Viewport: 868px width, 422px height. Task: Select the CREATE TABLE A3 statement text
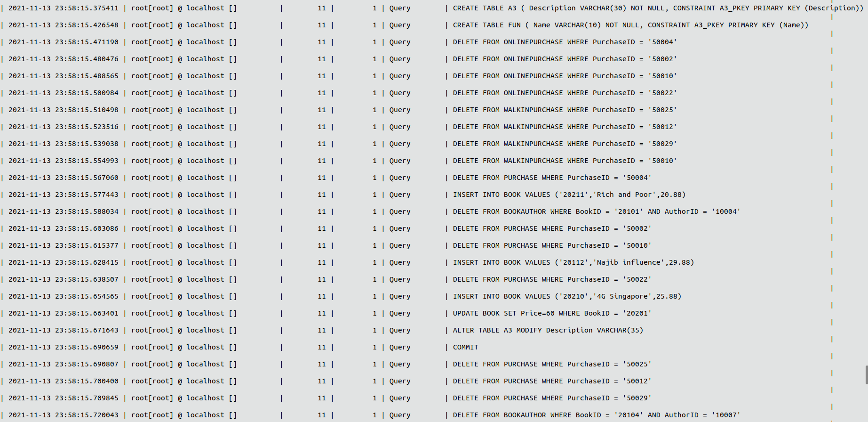click(x=658, y=8)
